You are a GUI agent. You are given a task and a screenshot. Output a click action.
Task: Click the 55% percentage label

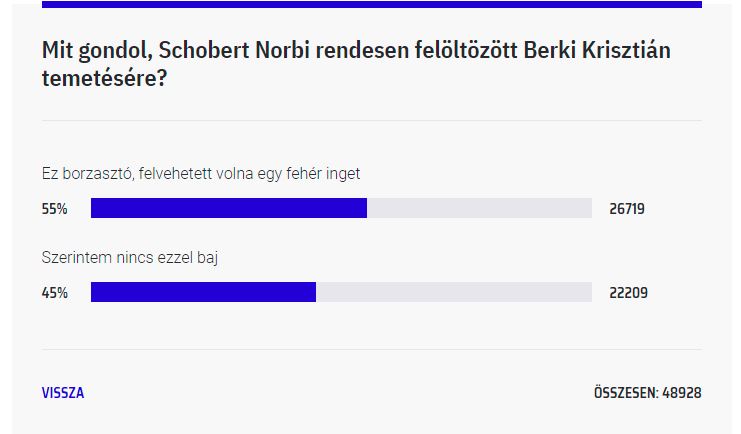point(54,208)
